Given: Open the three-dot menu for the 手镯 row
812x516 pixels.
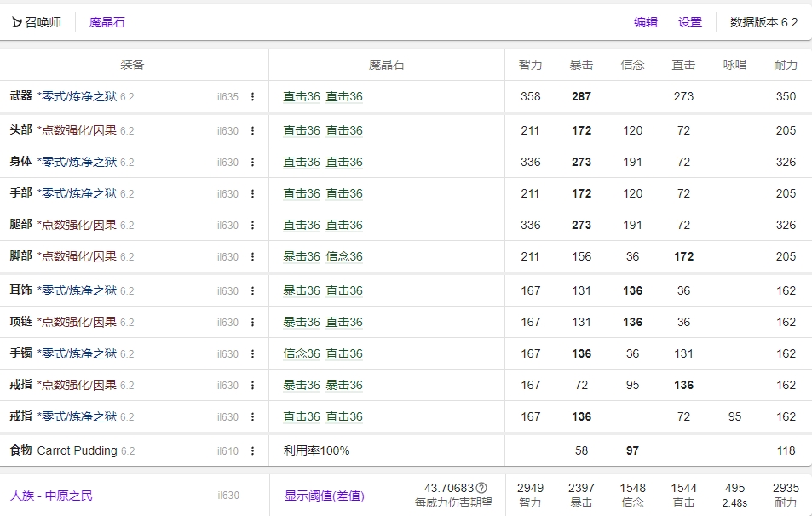Looking at the screenshot, I should 252,354.
